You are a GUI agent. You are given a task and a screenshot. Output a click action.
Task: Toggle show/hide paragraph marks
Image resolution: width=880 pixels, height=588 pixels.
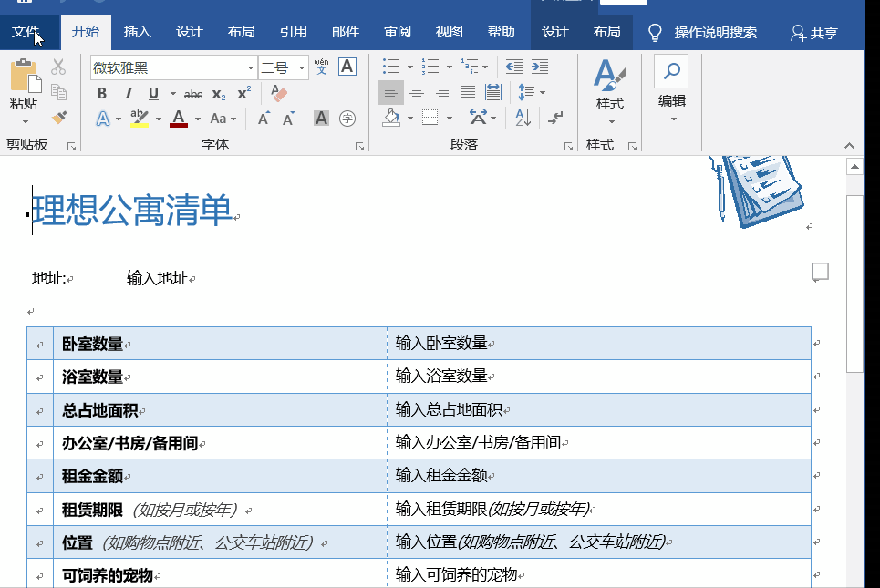556,118
